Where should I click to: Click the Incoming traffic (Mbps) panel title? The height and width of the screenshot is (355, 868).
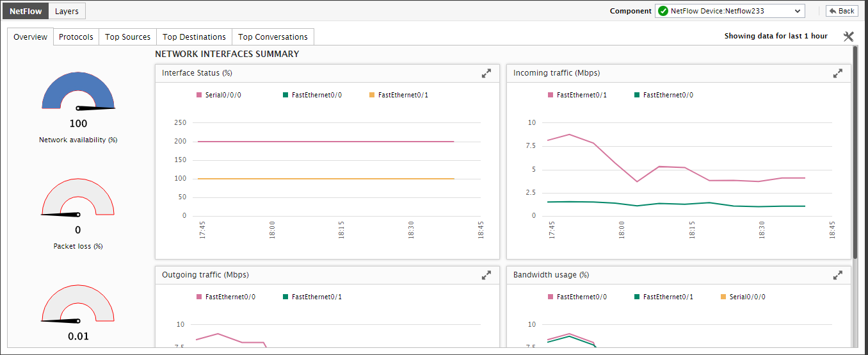[x=557, y=73]
